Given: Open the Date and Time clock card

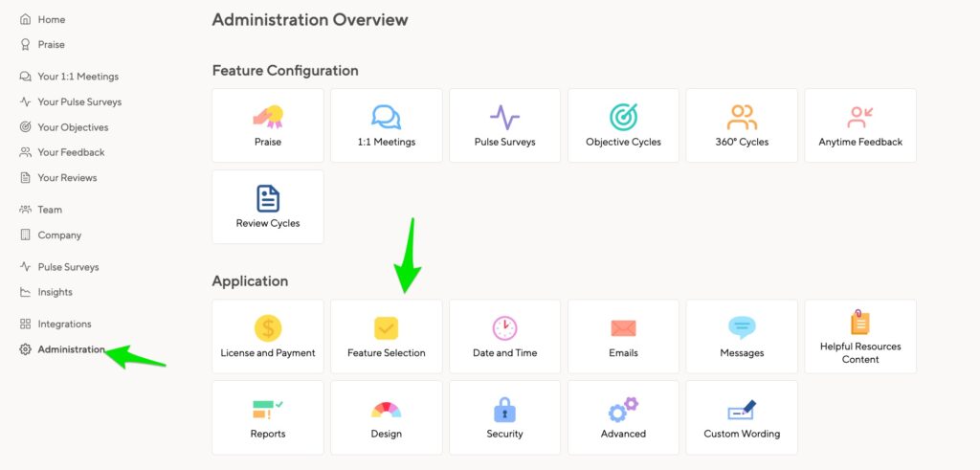Looking at the screenshot, I should click(505, 336).
